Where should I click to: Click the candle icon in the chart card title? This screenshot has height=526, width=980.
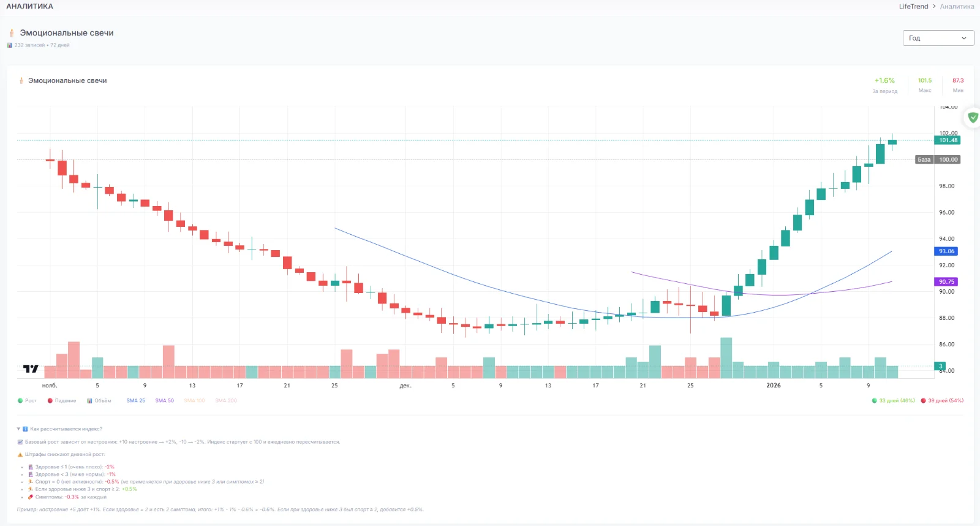[21, 81]
